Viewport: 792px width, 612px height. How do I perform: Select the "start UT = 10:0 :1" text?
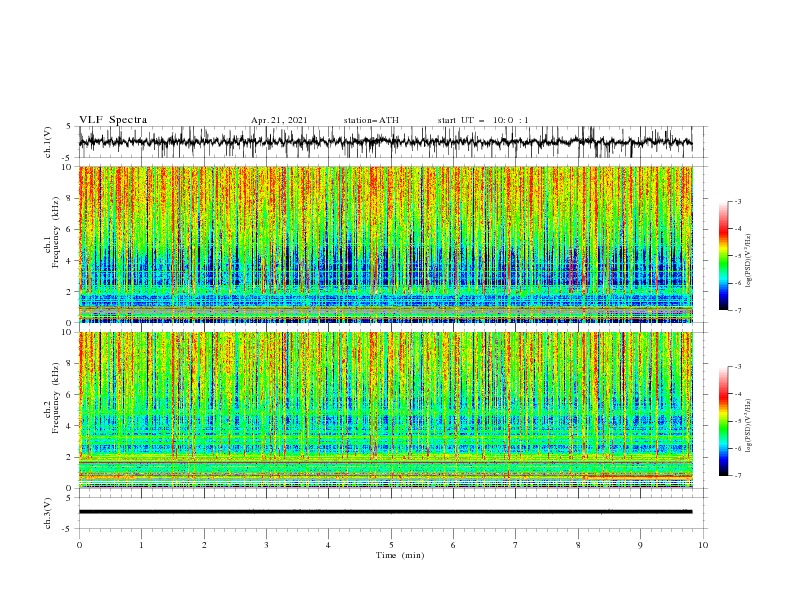click(x=483, y=120)
